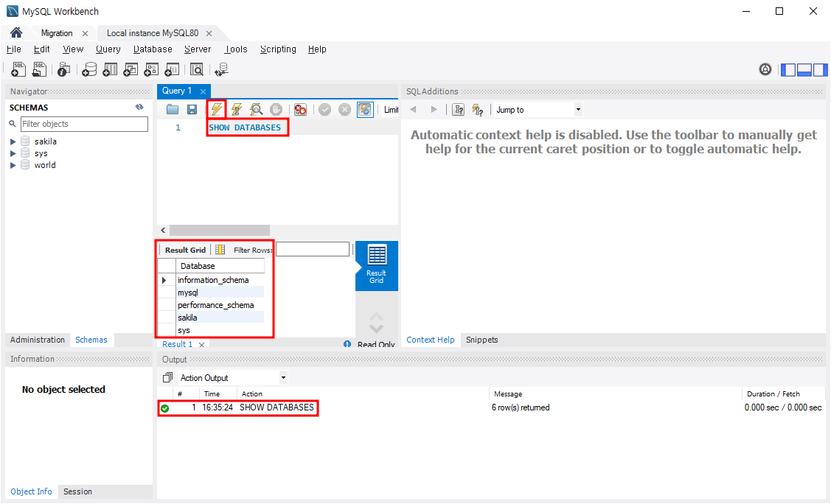Image resolution: width=831 pixels, height=504 pixels.
Task: Select the performance_schema result row
Action: click(x=220, y=305)
